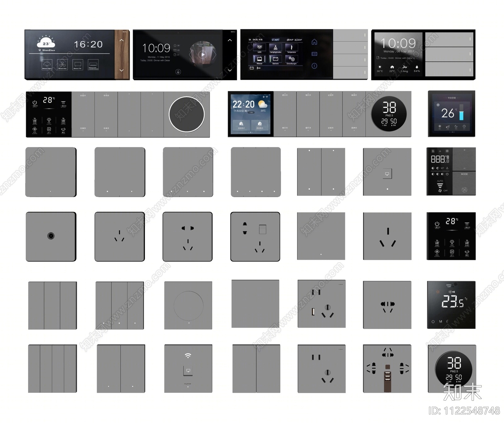Tap left arrow on the Morning Horizon media cover

click(x=190, y=54)
